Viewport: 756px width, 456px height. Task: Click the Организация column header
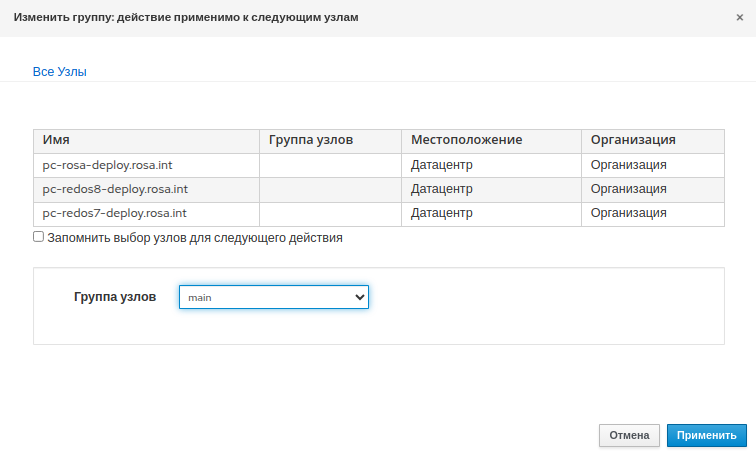(x=633, y=140)
